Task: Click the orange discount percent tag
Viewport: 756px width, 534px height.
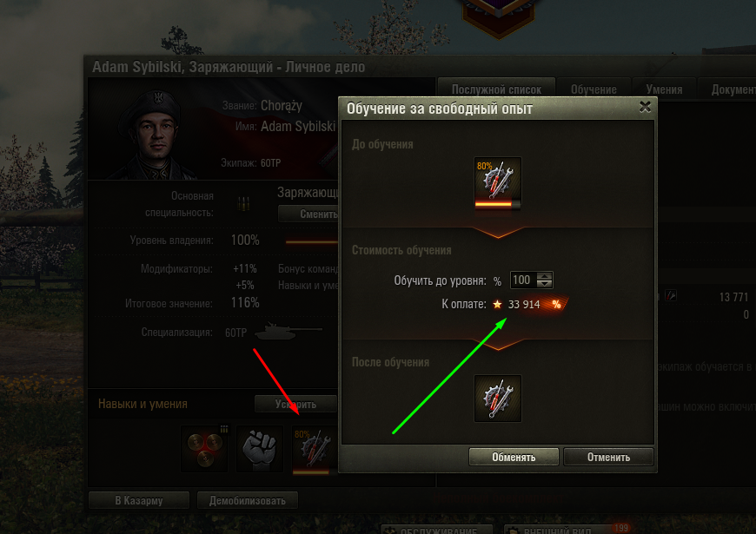Action: 556,304
